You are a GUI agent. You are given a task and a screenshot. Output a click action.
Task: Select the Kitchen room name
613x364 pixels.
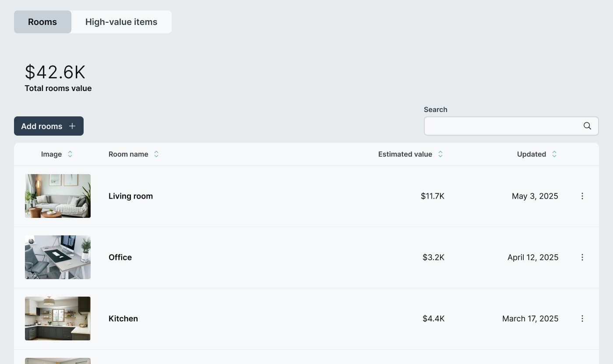point(123,318)
